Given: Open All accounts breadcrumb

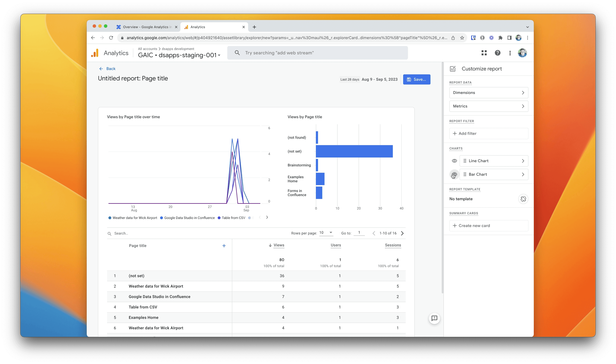Looking at the screenshot, I should tap(147, 49).
